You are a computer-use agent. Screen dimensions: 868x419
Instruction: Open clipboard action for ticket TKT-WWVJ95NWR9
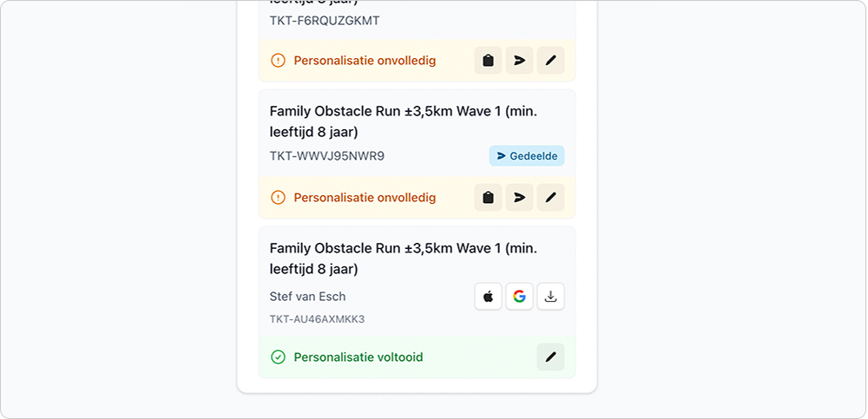pos(488,198)
